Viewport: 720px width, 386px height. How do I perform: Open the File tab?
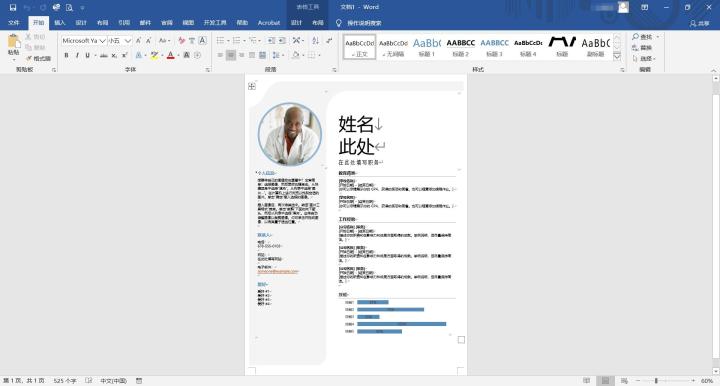click(14, 23)
